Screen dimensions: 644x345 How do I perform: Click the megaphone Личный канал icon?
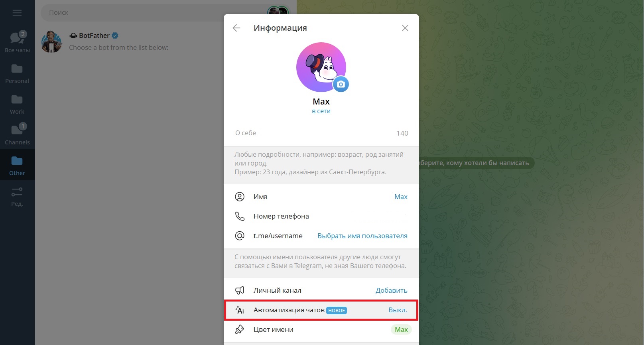(x=240, y=290)
